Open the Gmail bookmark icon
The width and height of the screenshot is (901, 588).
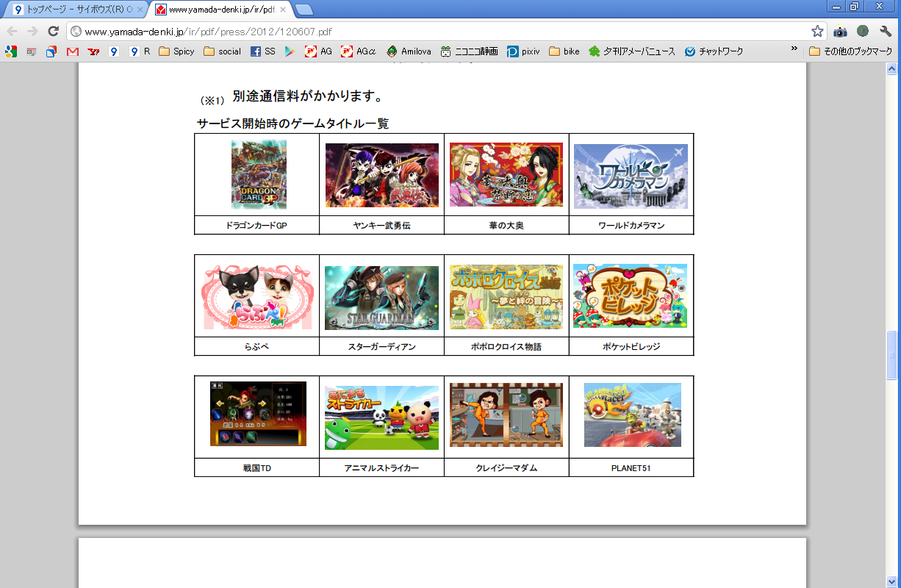click(x=73, y=51)
